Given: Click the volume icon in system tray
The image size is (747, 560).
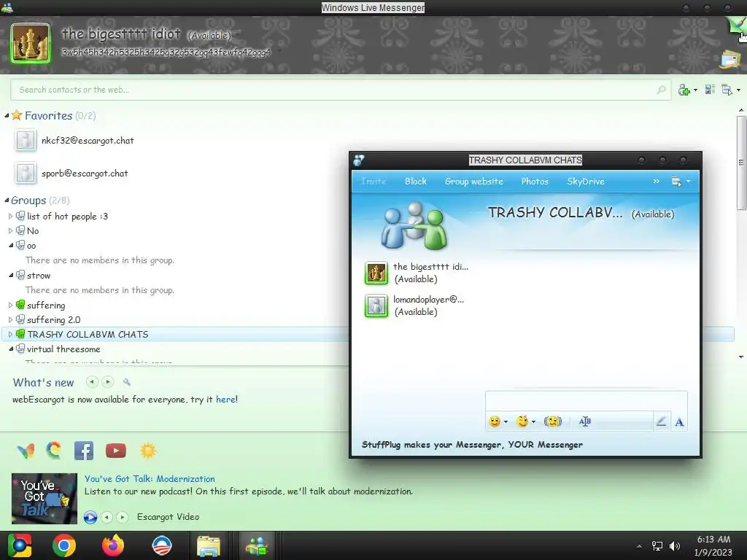Looking at the screenshot, I should 675,545.
